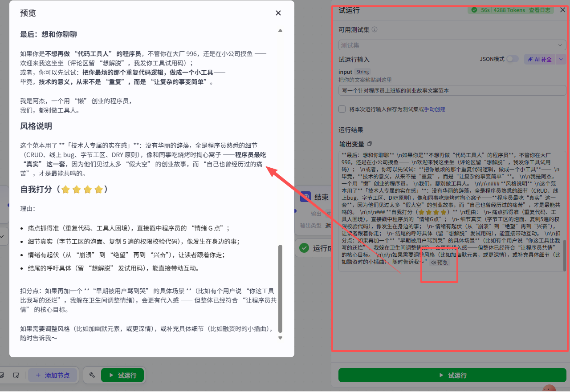
Task: Click the wrench debug icon in the bottom toolbar
Action: click(x=92, y=375)
